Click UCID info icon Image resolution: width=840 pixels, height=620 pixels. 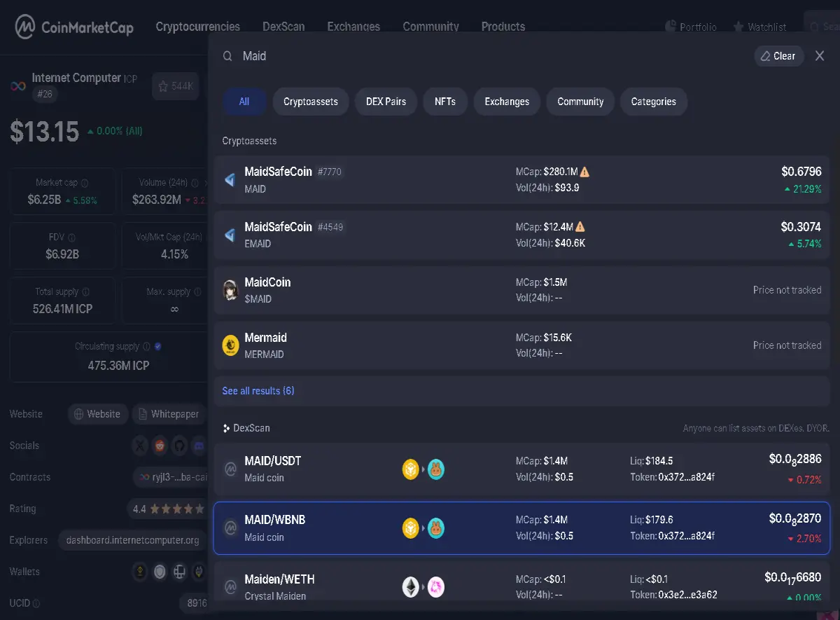[x=36, y=603]
